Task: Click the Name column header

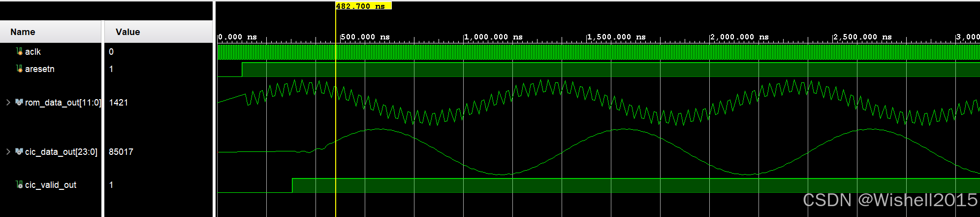Action: coord(51,32)
